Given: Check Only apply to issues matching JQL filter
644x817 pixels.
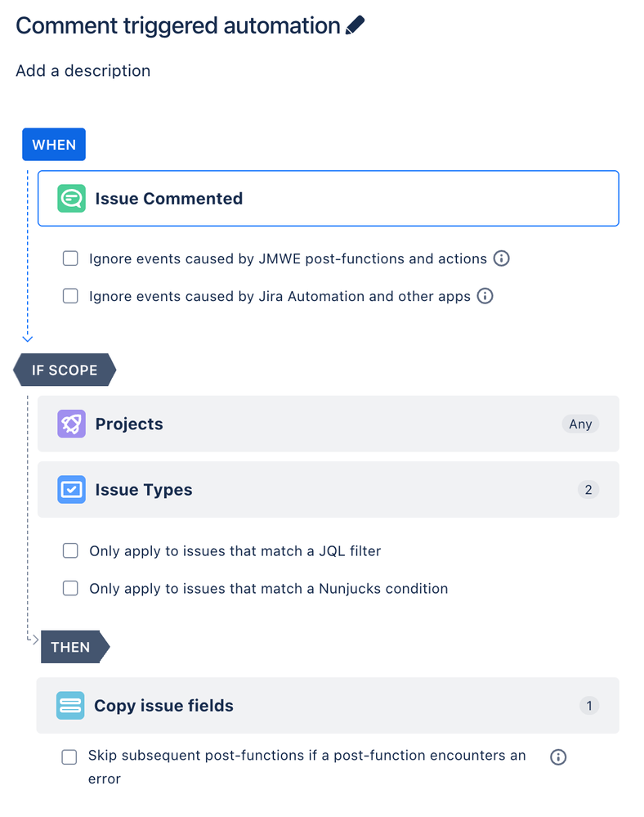Looking at the screenshot, I should coord(70,550).
